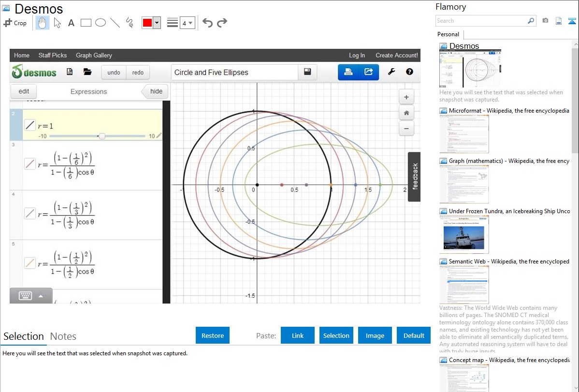Save the graph with the floppy icon

coord(307,72)
